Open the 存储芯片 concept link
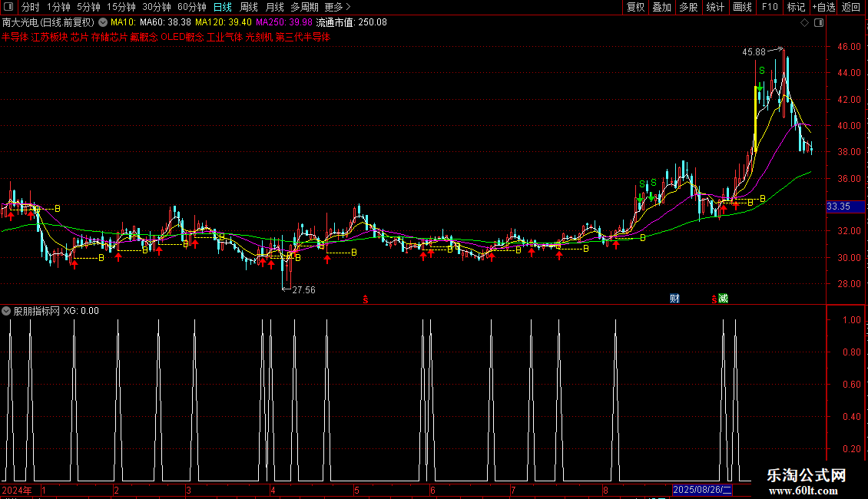868x499 pixels. pos(109,37)
